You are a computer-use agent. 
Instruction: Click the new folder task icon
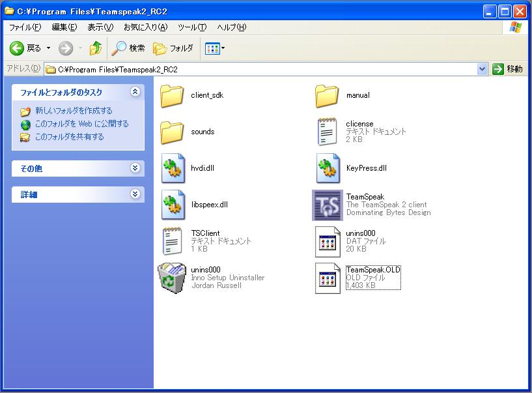point(25,111)
